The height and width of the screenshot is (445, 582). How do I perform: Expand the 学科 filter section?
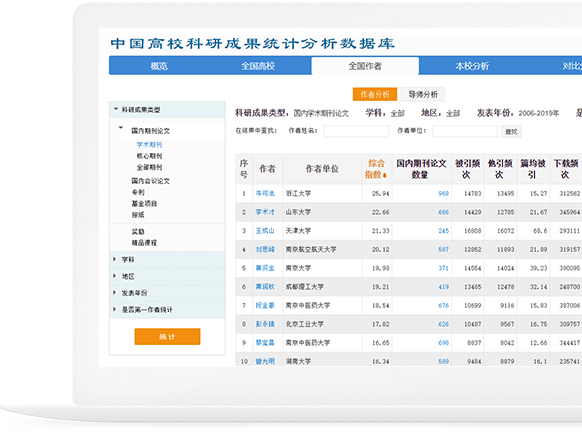(115, 259)
